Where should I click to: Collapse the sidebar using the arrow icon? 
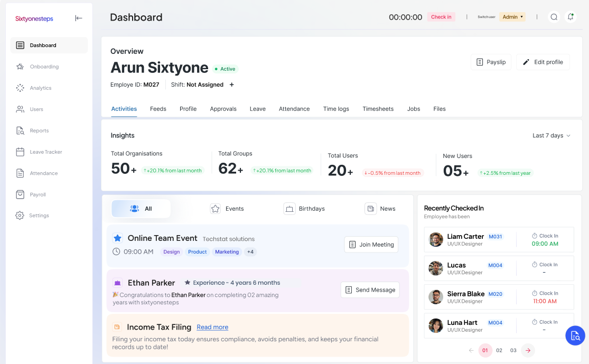[x=79, y=18]
